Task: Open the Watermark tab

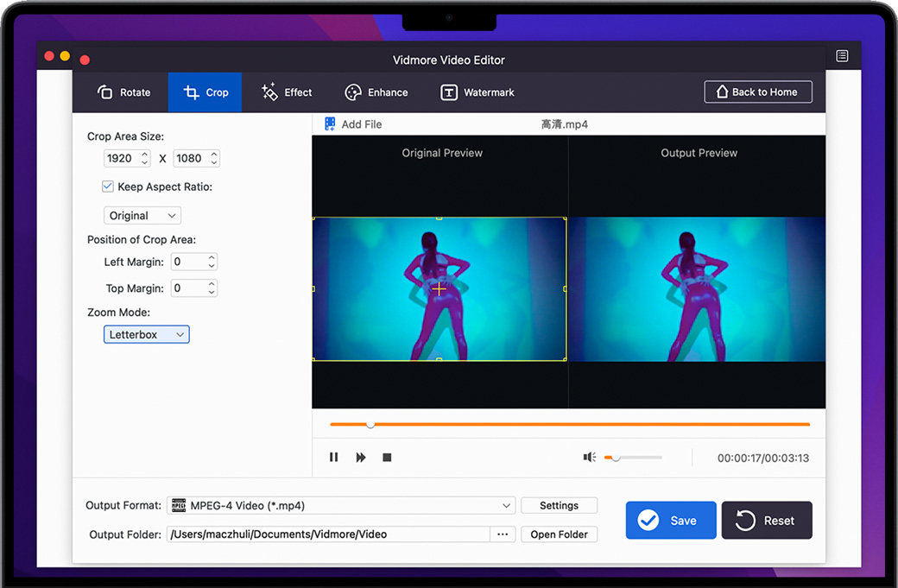Action: click(x=477, y=92)
